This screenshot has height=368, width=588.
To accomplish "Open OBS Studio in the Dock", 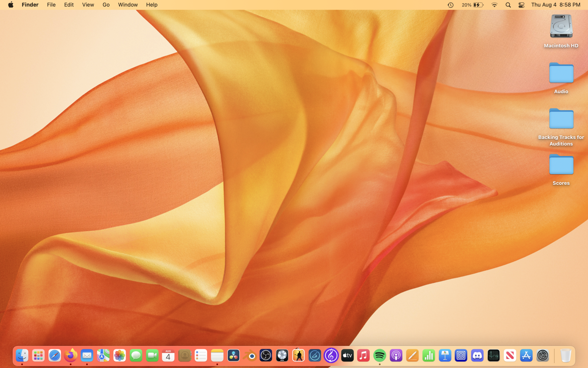I will click(266, 356).
